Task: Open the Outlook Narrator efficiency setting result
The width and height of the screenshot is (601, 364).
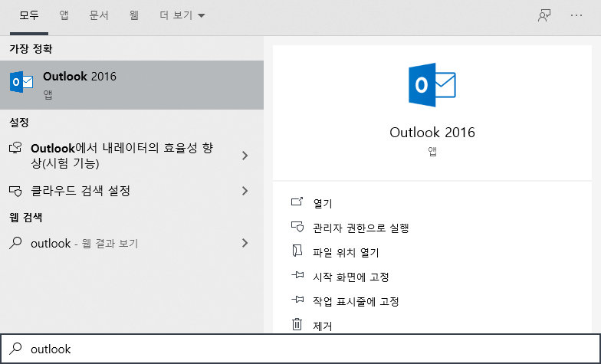Action: point(132,156)
